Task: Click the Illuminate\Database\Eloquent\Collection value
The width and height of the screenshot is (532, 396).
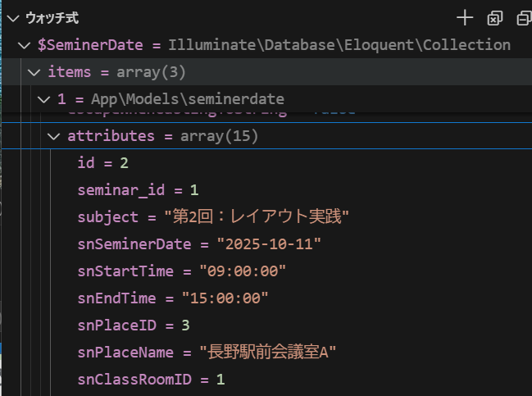Action: point(339,45)
